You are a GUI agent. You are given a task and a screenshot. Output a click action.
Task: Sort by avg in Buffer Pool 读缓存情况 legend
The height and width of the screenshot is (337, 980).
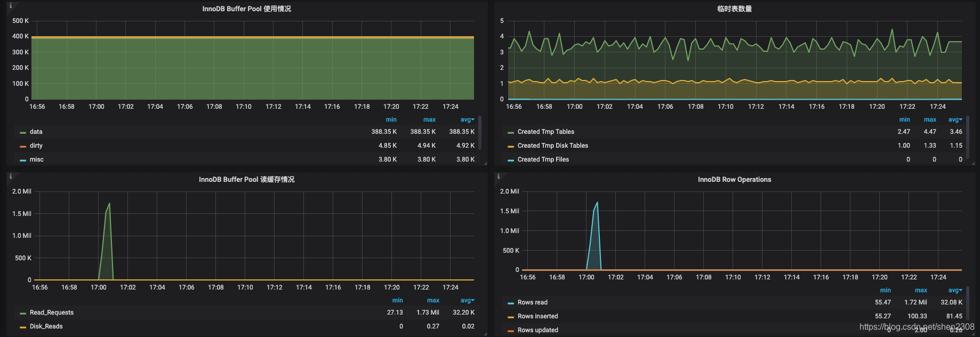(x=467, y=301)
